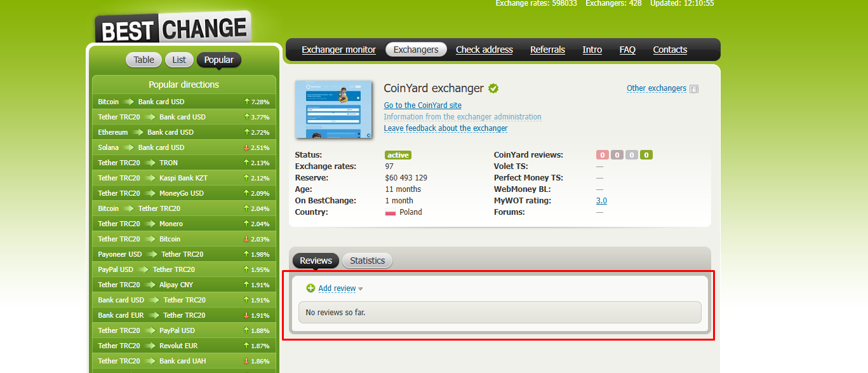Select Solana to Bank card USD direction

coord(184,147)
